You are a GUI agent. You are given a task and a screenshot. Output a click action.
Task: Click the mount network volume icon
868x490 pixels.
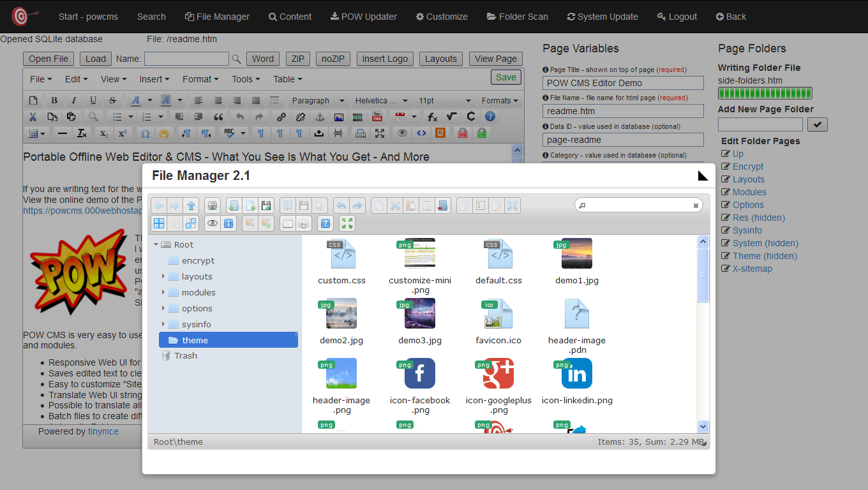click(x=212, y=205)
